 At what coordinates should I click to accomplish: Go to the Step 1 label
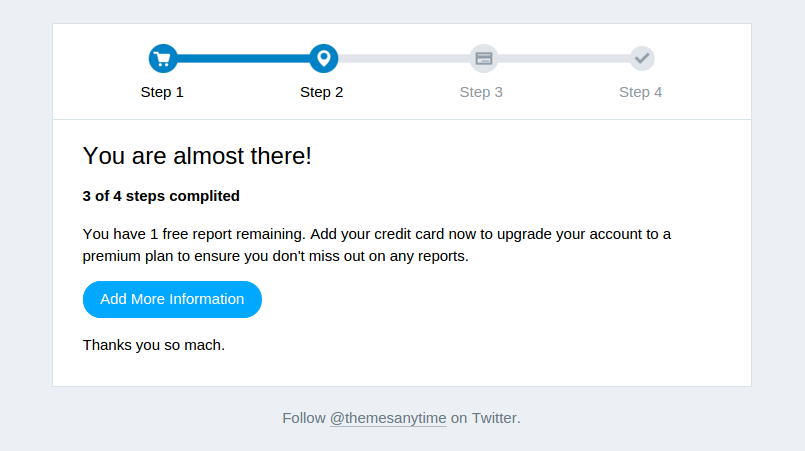pos(162,92)
